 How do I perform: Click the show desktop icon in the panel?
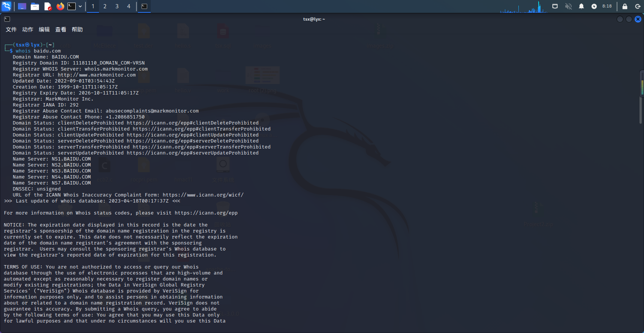click(x=22, y=6)
